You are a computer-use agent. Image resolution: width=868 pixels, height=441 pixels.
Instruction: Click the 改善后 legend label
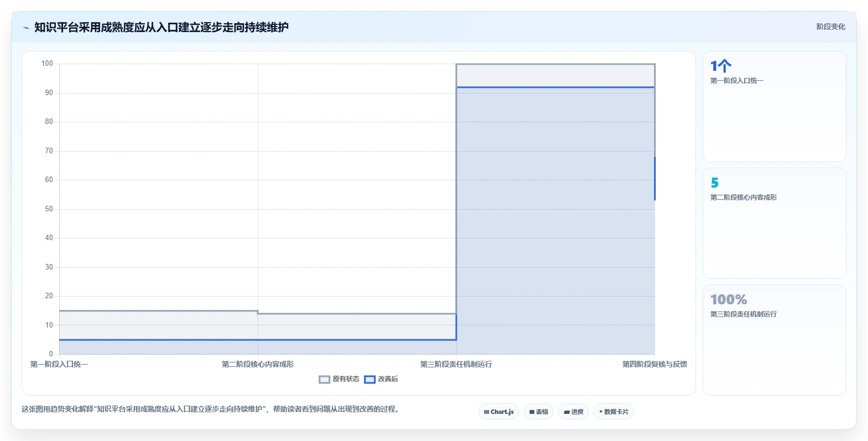pyautogui.click(x=388, y=379)
